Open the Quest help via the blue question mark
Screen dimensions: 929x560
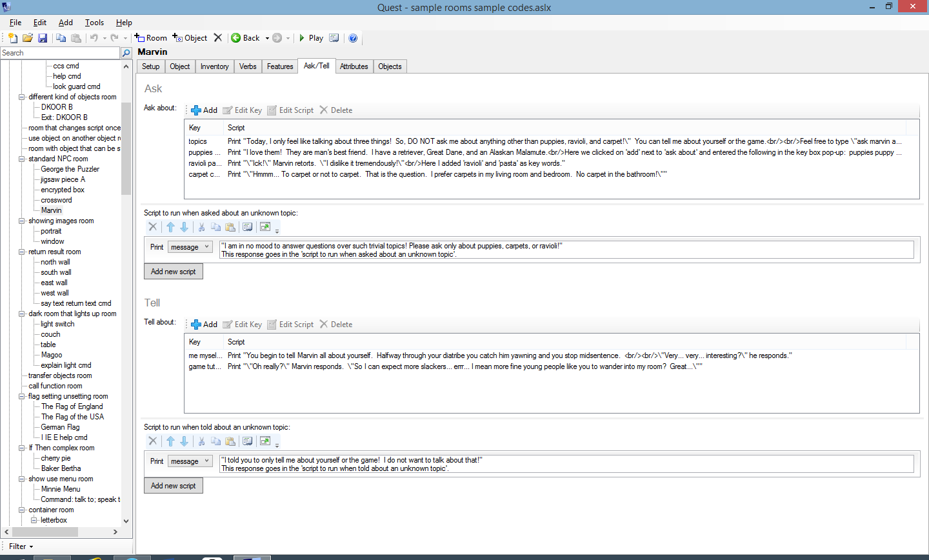coord(353,38)
